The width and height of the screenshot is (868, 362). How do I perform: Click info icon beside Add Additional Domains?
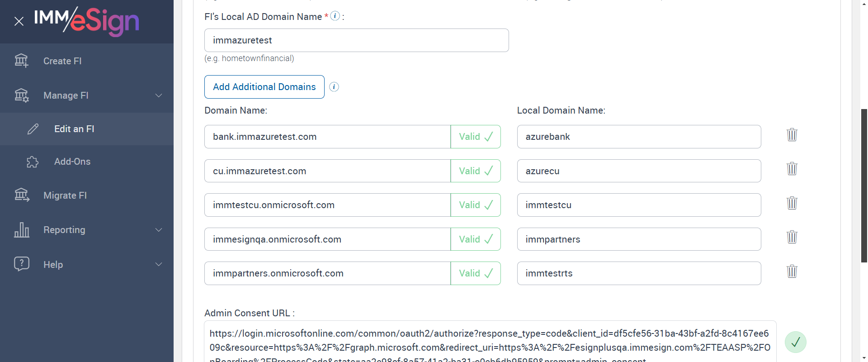[334, 87]
